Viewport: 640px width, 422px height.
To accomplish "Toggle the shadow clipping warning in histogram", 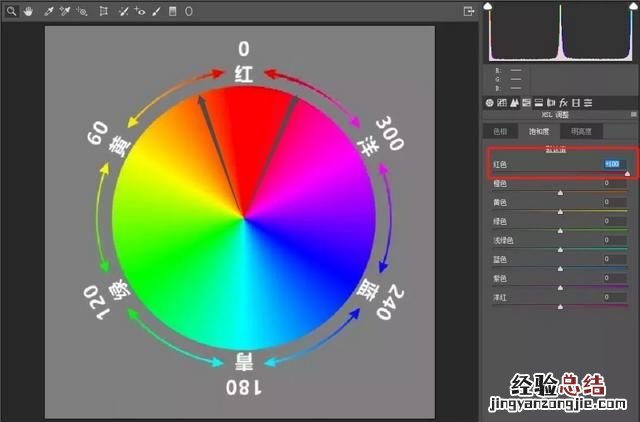I will click(x=489, y=7).
